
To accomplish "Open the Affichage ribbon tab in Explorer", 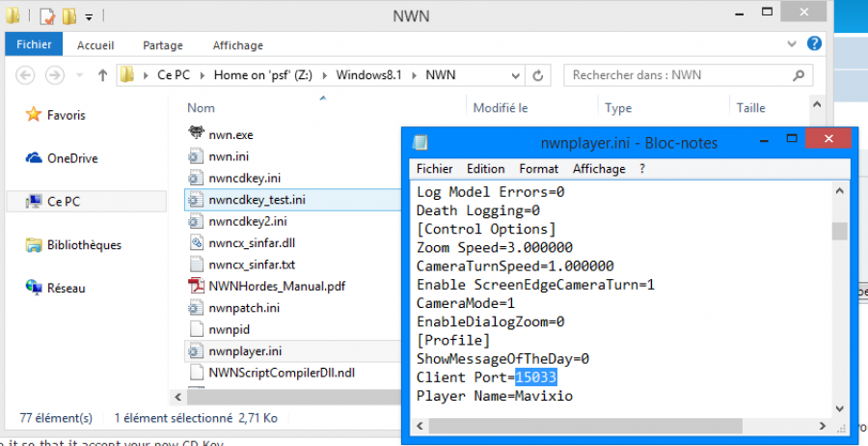I will click(x=238, y=45).
